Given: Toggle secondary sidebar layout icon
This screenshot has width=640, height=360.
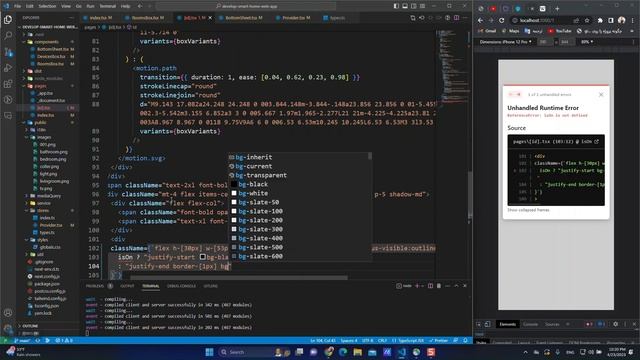Looking at the screenshot, I should coord(413,6).
